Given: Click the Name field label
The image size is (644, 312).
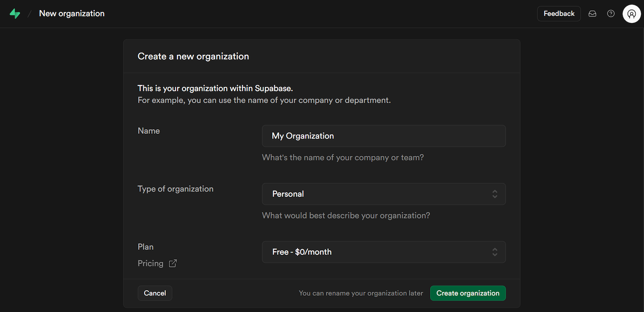Looking at the screenshot, I should (x=149, y=131).
